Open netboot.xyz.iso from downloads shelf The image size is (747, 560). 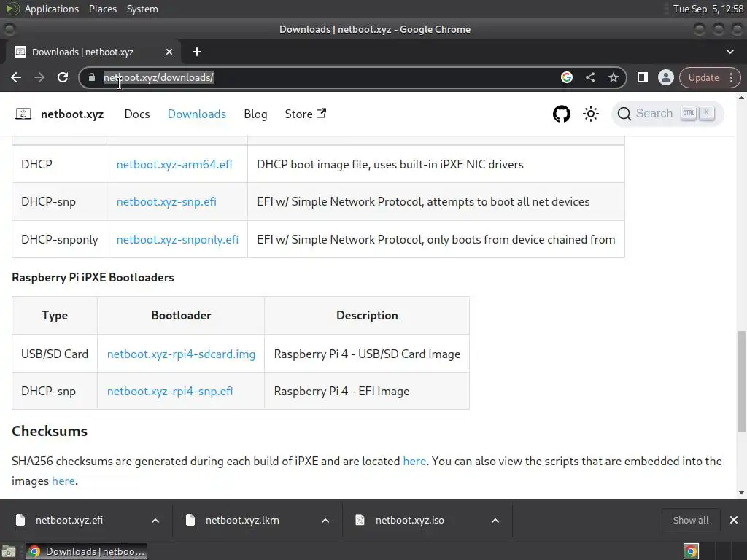coord(410,520)
